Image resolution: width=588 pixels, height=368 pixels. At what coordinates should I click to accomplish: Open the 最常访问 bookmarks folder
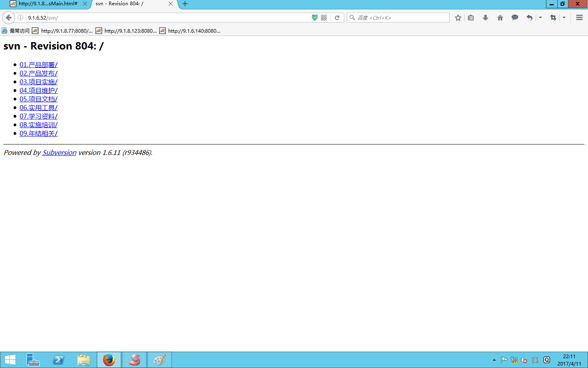point(16,31)
